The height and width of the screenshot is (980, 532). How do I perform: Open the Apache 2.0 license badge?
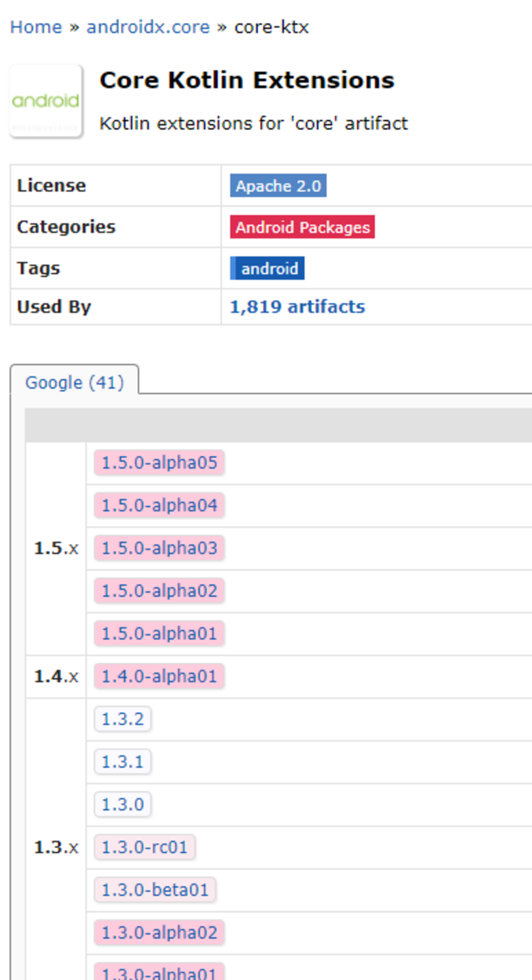coord(278,186)
